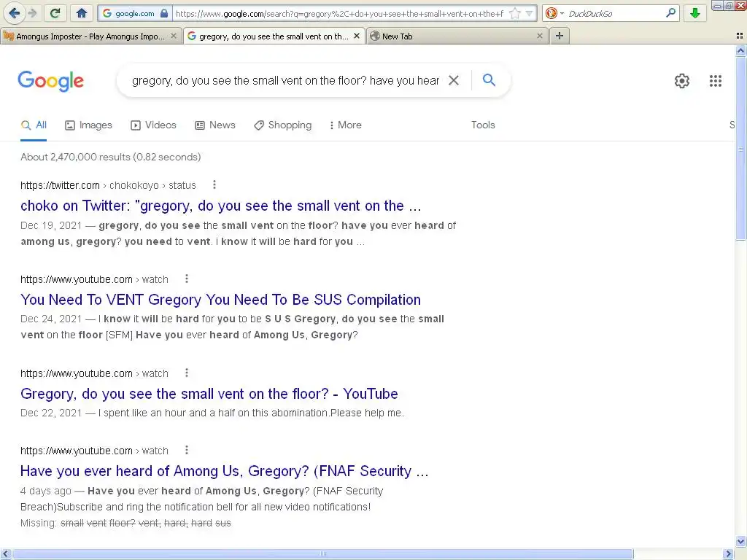
Task: Go back with the browser back arrow
Action: pyautogui.click(x=15, y=13)
